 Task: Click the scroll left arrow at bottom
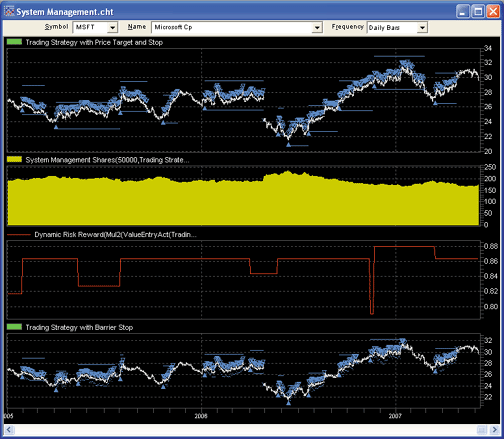point(9,430)
